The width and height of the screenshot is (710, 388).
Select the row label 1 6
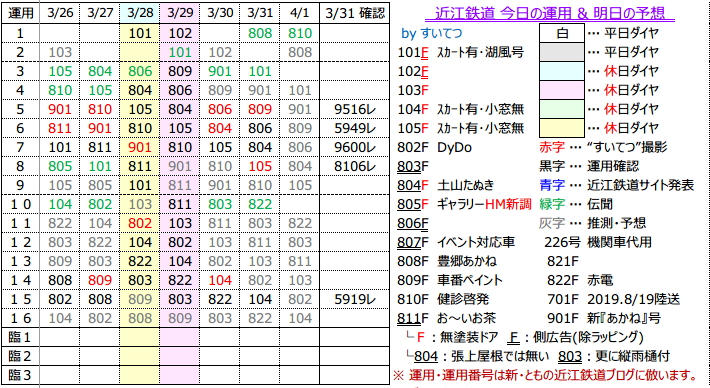point(20,318)
